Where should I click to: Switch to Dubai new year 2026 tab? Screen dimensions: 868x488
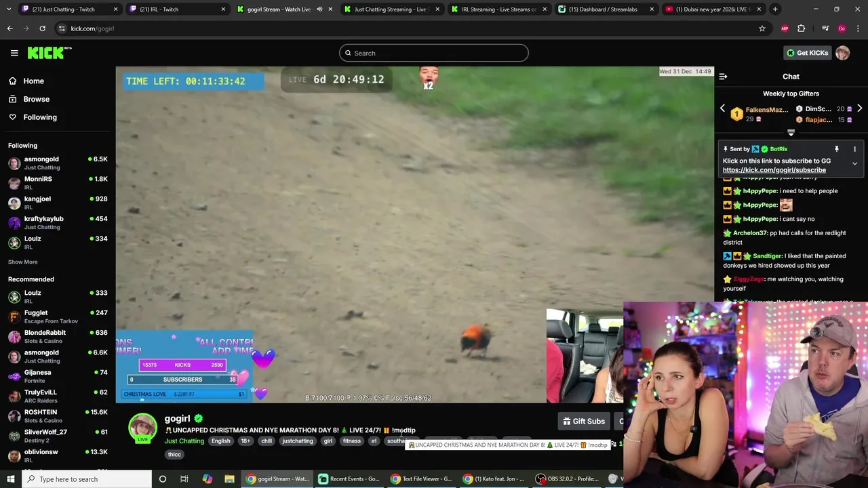(x=712, y=9)
